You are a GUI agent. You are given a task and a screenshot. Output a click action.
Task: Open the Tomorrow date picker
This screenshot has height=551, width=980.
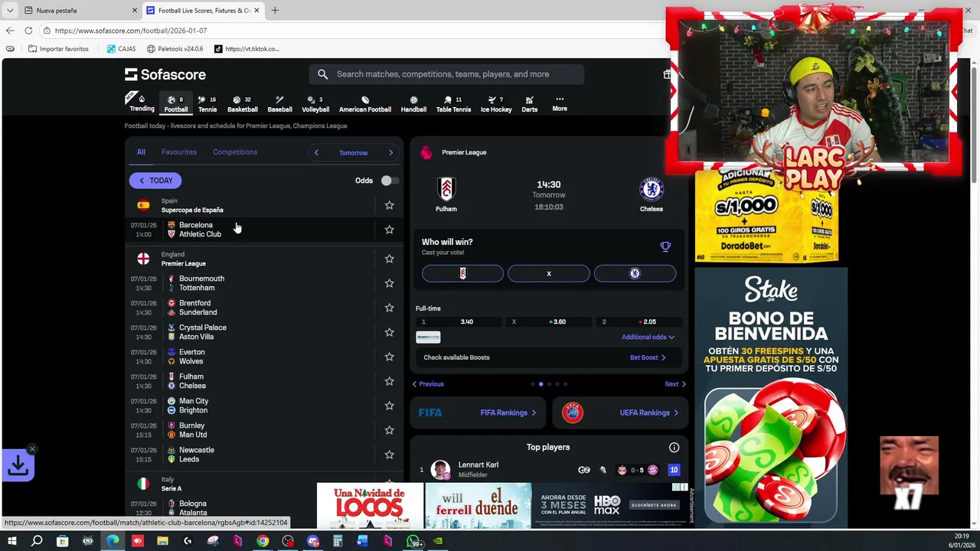pyautogui.click(x=353, y=152)
